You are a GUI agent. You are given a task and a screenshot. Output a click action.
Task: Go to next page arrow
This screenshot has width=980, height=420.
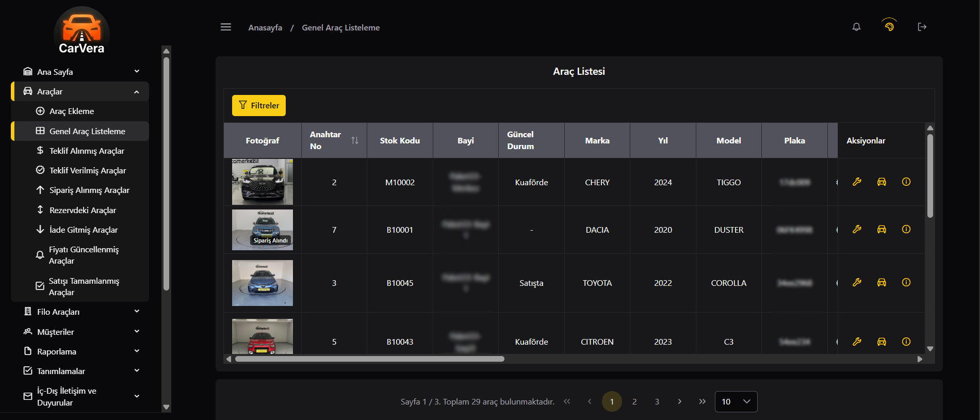(680, 401)
